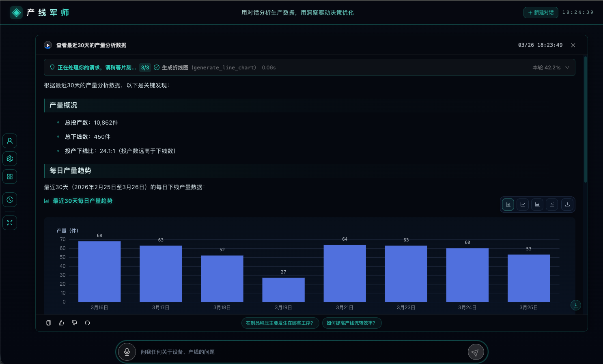The image size is (603, 364).
Task: Toggle fullscreen with the expand arrows icon
Action: (x=10, y=223)
